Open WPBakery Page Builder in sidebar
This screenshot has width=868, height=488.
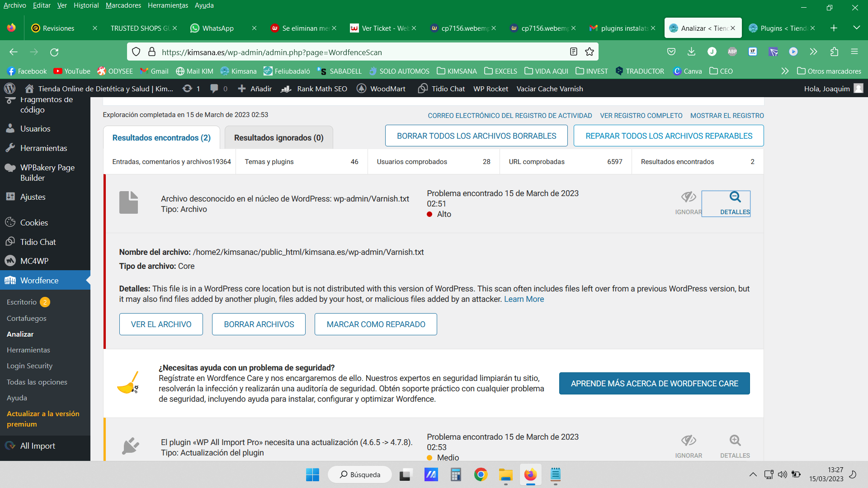pyautogui.click(x=45, y=173)
